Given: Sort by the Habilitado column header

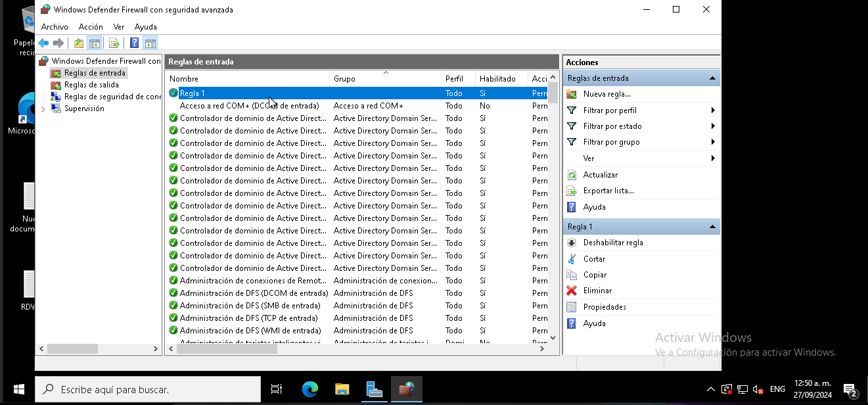Looking at the screenshot, I should (x=501, y=78).
